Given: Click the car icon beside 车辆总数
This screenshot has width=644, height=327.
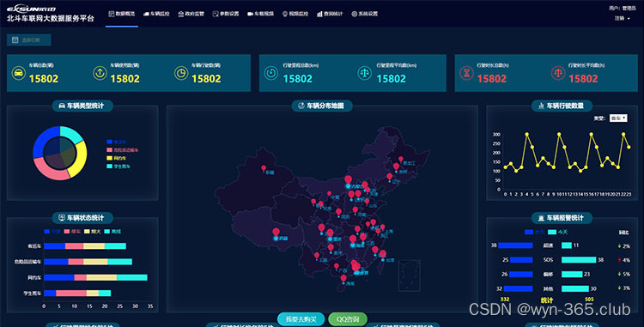Looking at the screenshot, I should click(x=19, y=73).
